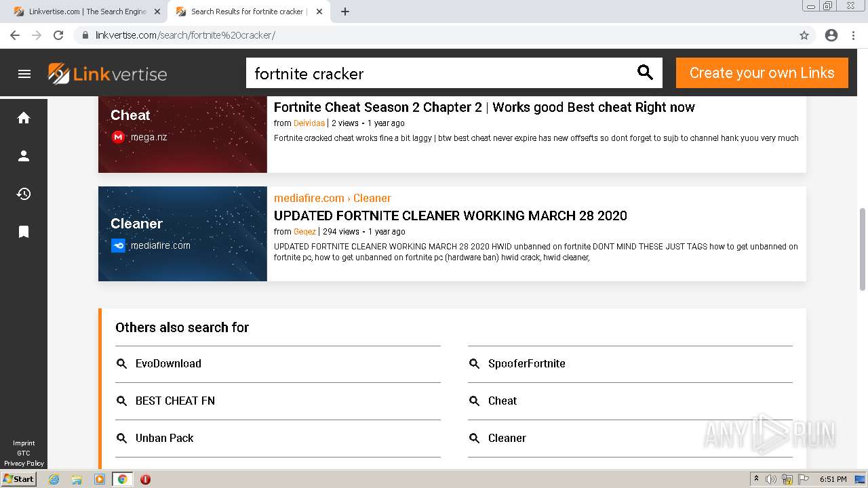Click the site lock icon in address bar

pyautogui.click(x=85, y=35)
